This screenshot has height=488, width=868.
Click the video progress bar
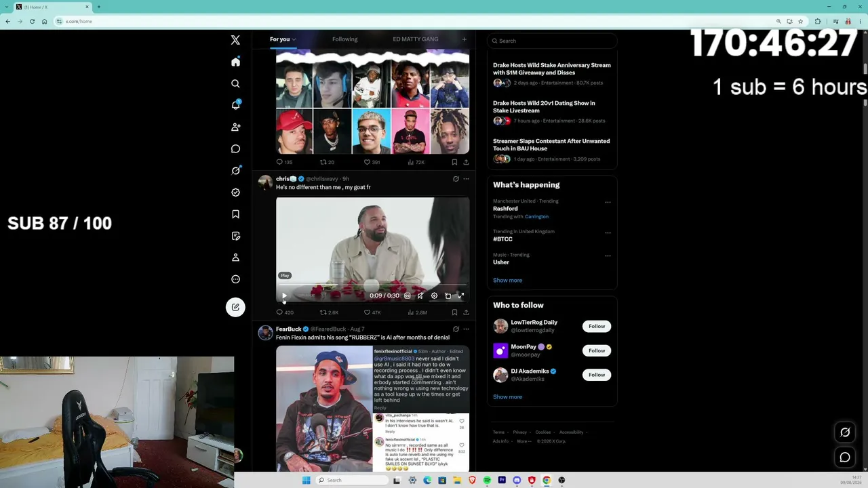point(372,285)
